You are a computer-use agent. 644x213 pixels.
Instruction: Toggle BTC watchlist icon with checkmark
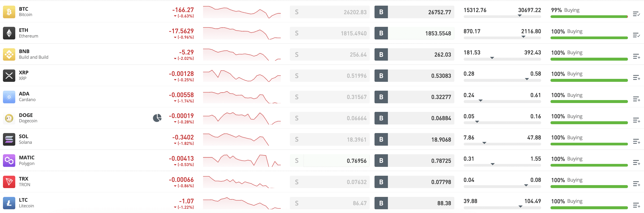click(x=636, y=14)
